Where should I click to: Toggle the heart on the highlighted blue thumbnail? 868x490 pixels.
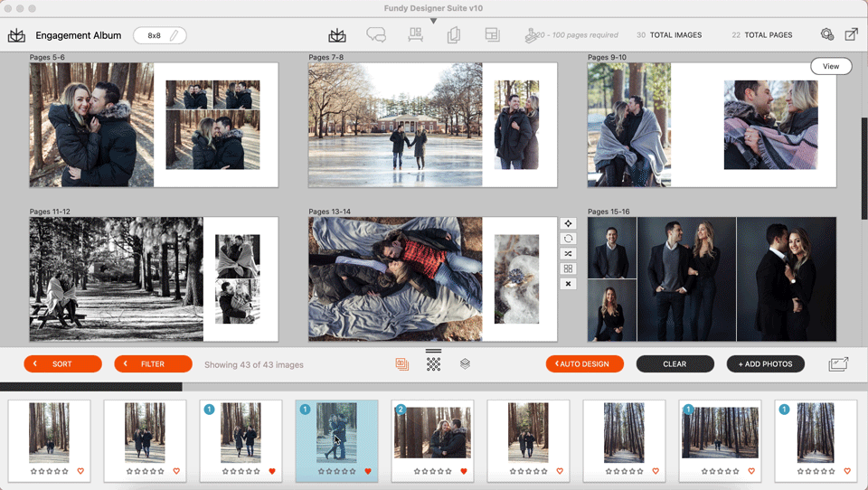point(368,471)
